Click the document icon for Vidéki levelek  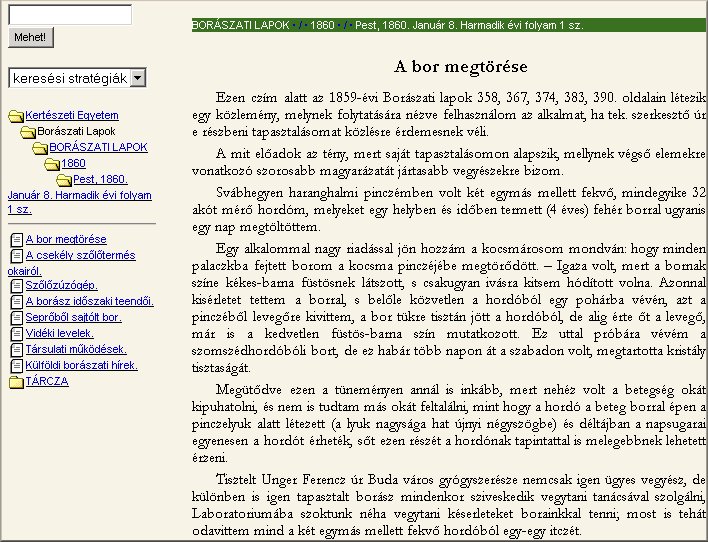tap(17, 334)
